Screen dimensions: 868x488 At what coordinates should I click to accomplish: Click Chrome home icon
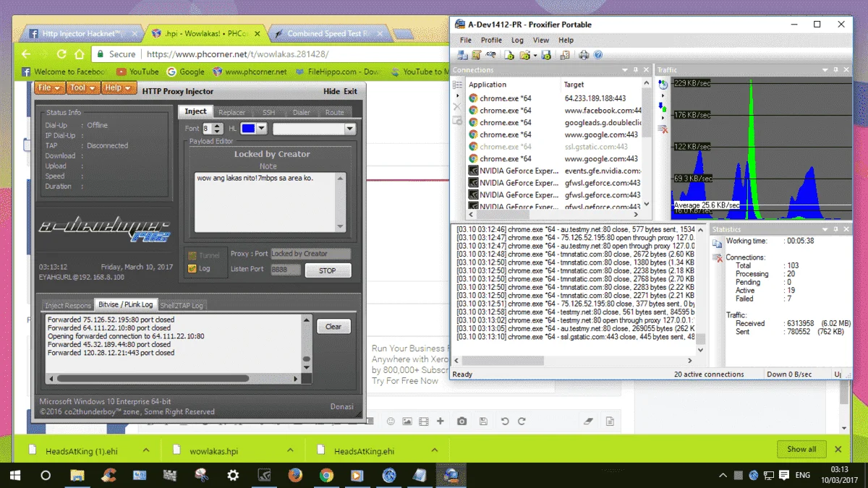click(x=80, y=54)
